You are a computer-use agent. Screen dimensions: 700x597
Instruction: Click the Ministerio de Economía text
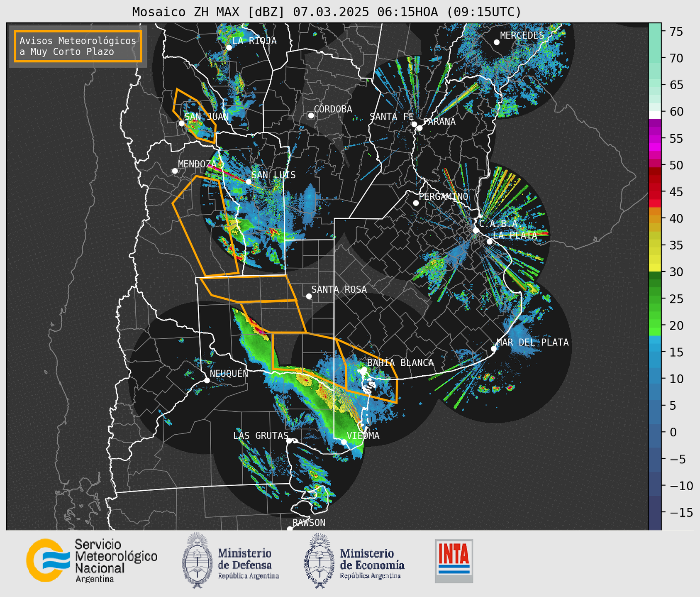372,563
